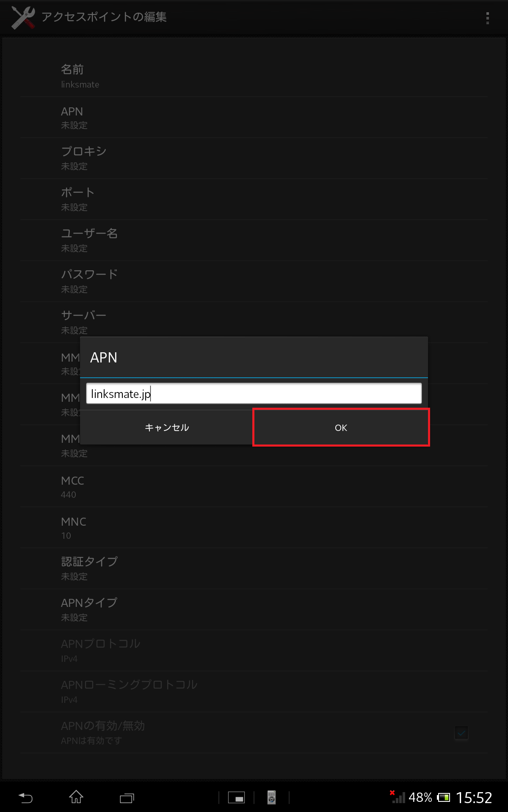Open the MCC 440 setting row
Screen dimensions: 508x812
point(254,487)
